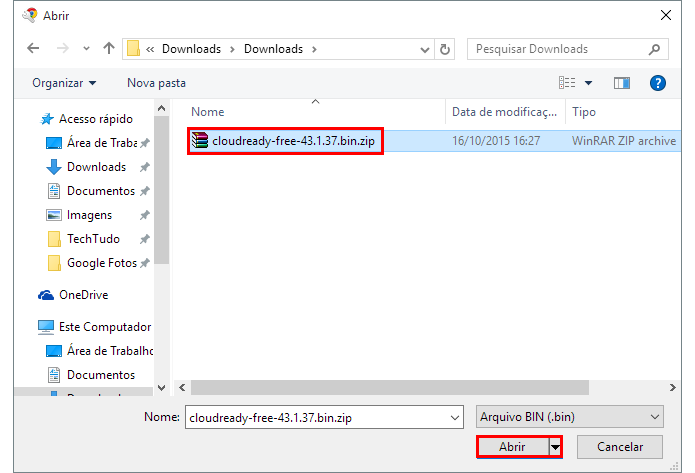The image size is (695, 473).
Task: Open pinned Documentos in quick access
Action: pyautogui.click(x=101, y=191)
